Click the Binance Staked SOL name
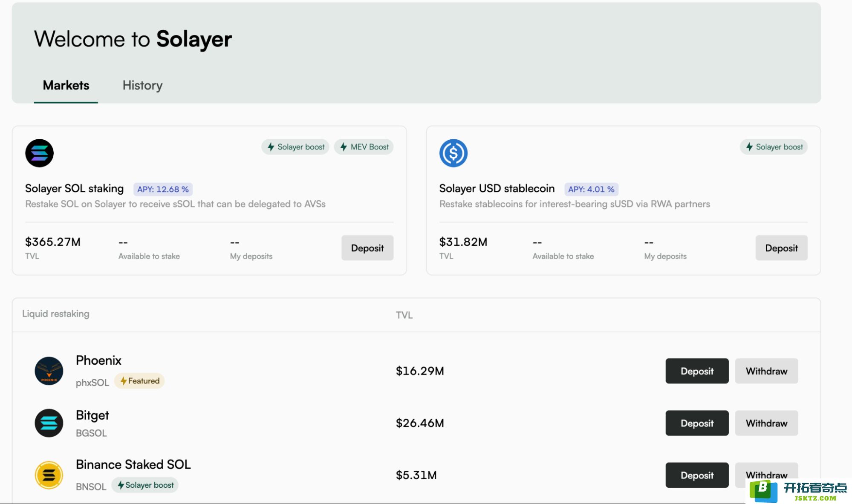The width and height of the screenshot is (852, 504). (x=133, y=464)
